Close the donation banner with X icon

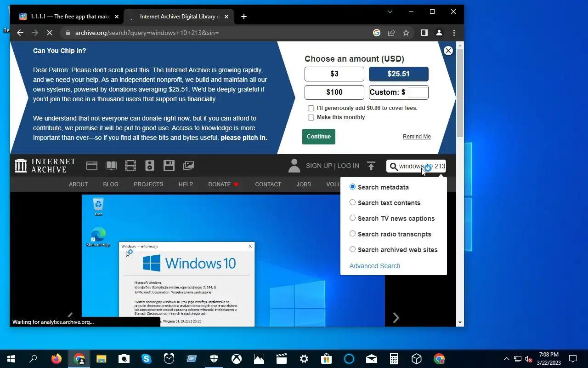pyautogui.click(x=448, y=51)
